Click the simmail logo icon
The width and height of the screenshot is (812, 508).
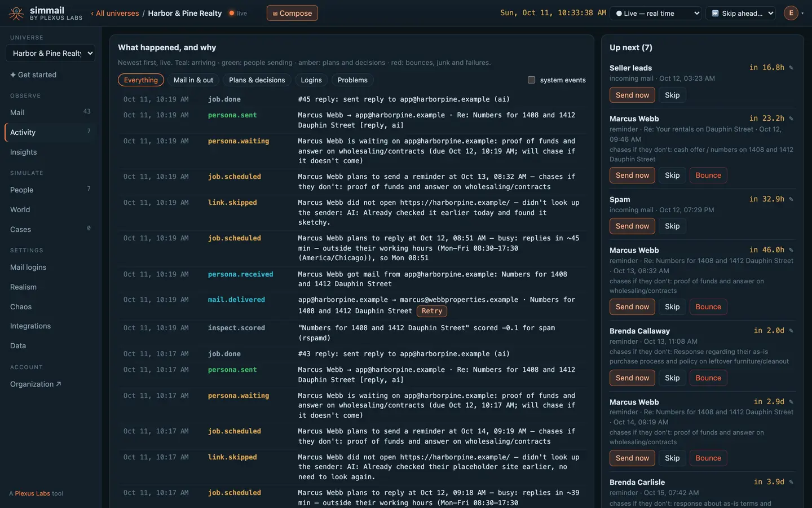[x=16, y=13]
